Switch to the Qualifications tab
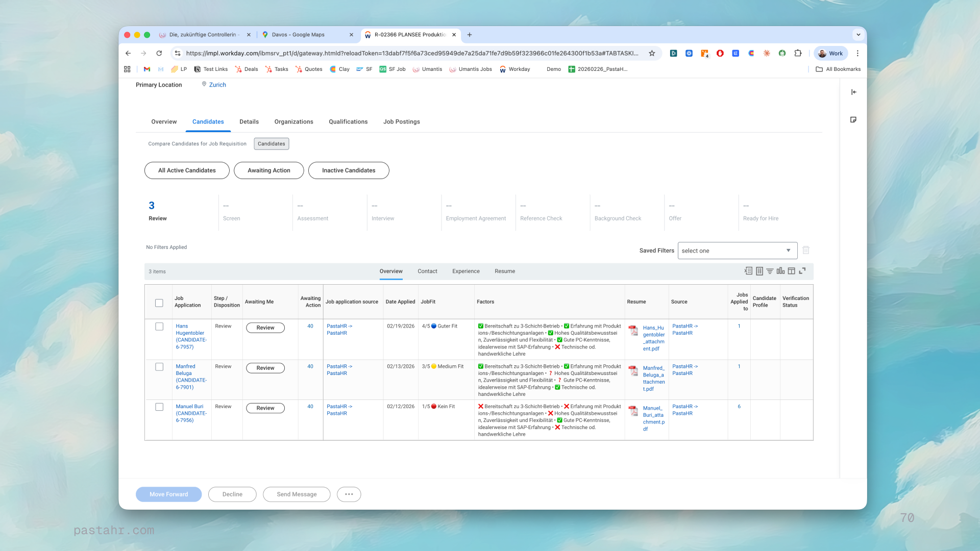Image resolution: width=980 pixels, height=551 pixels. 348,121
